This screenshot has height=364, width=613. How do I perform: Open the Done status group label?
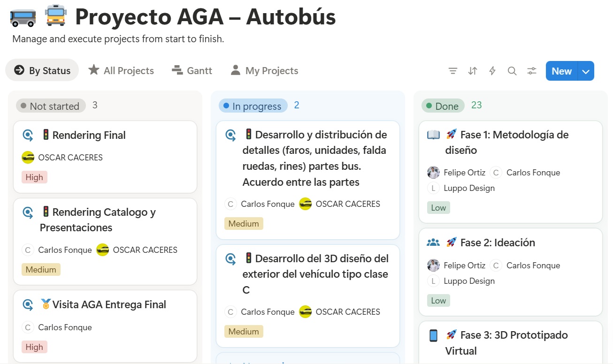point(443,106)
